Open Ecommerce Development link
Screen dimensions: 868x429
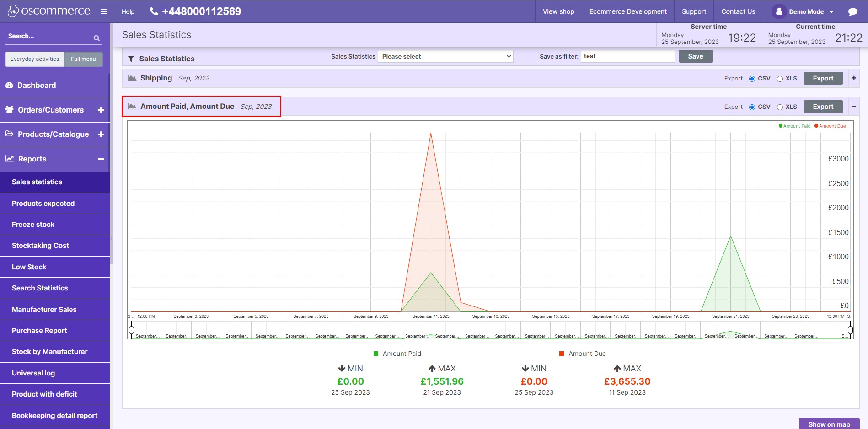click(628, 11)
